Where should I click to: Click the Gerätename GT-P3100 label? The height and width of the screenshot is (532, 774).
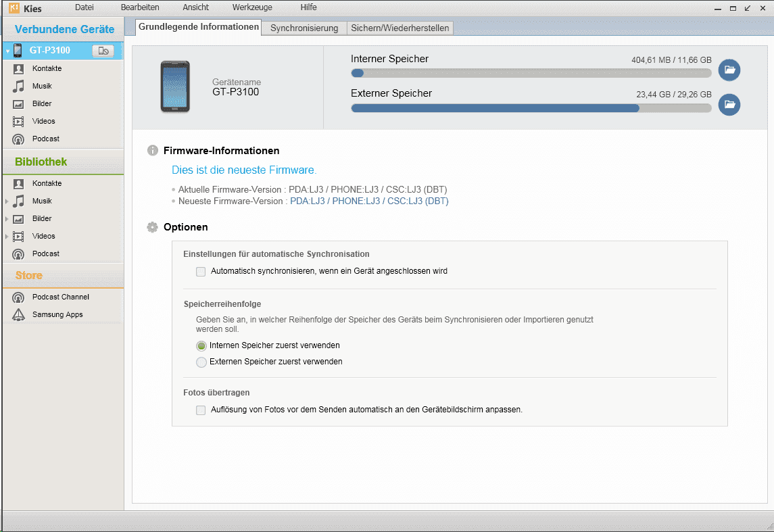[x=237, y=87]
